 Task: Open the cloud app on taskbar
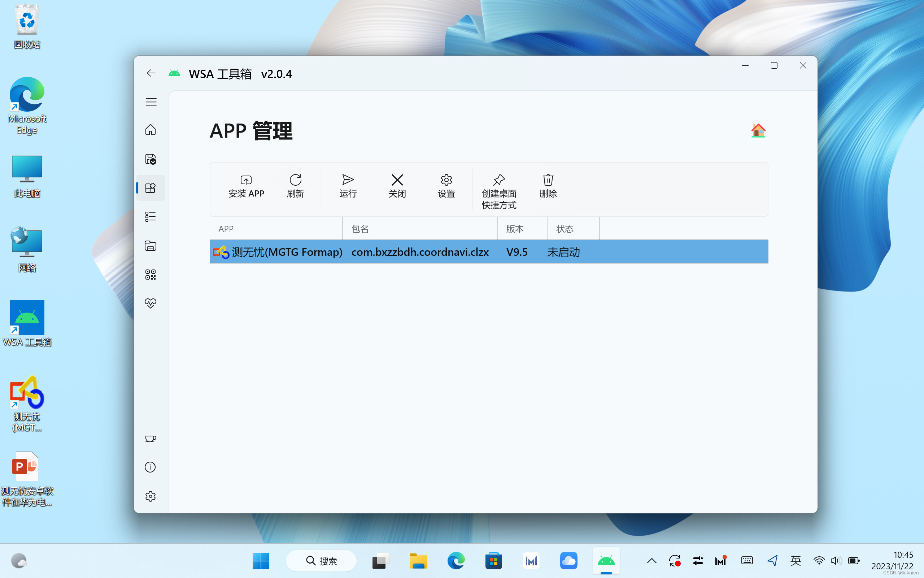569,561
